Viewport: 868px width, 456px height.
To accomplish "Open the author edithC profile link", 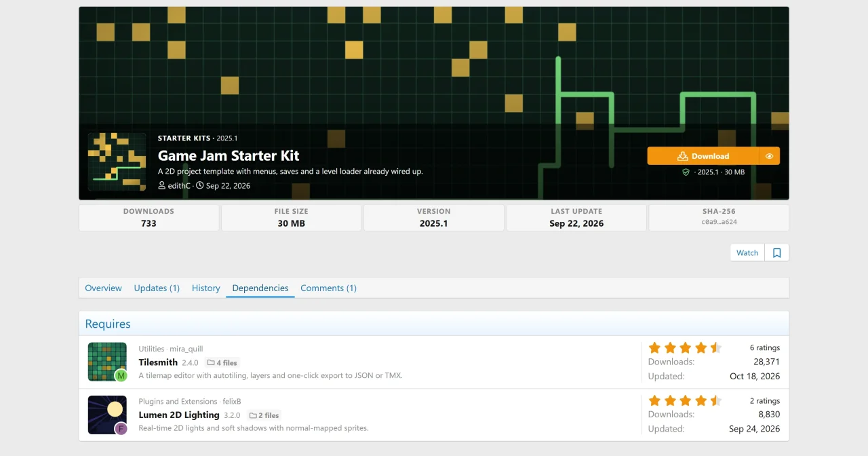I will (x=179, y=185).
